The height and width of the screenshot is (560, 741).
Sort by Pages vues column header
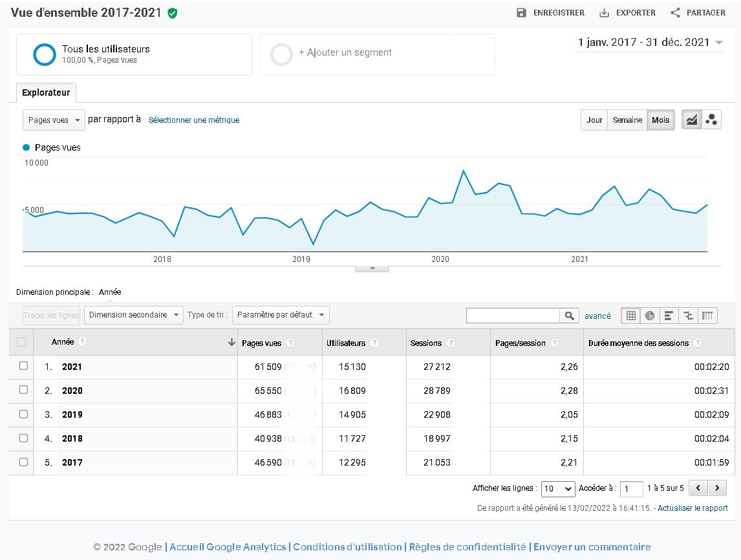pyautogui.click(x=261, y=343)
